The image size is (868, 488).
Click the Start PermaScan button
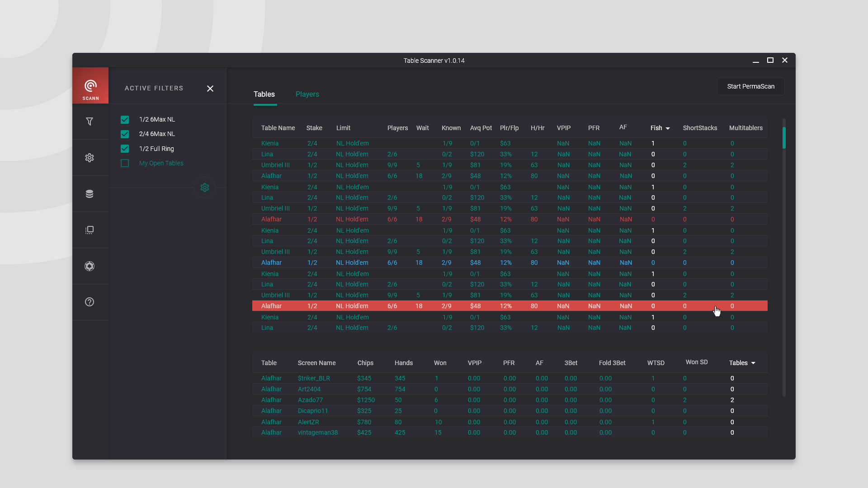click(750, 86)
